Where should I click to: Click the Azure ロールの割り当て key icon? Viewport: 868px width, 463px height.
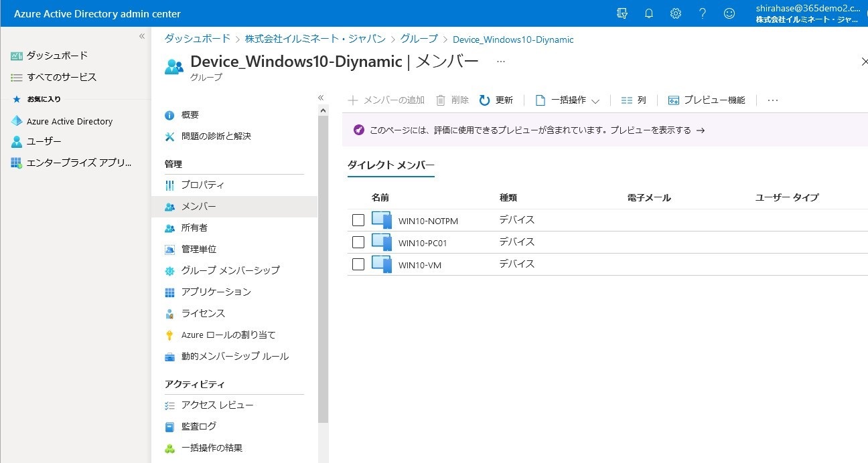[x=169, y=335]
